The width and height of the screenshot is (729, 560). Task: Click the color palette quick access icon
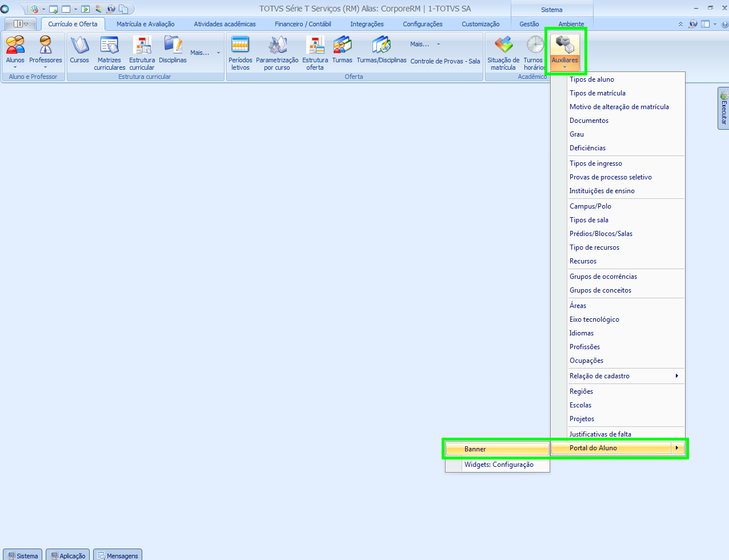click(99, 9)
